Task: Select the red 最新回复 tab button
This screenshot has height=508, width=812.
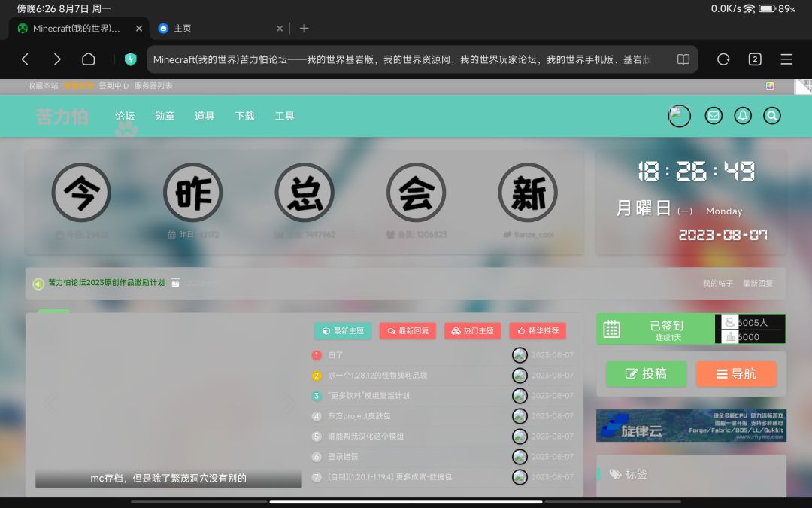Action: click(x=408, y=330)
